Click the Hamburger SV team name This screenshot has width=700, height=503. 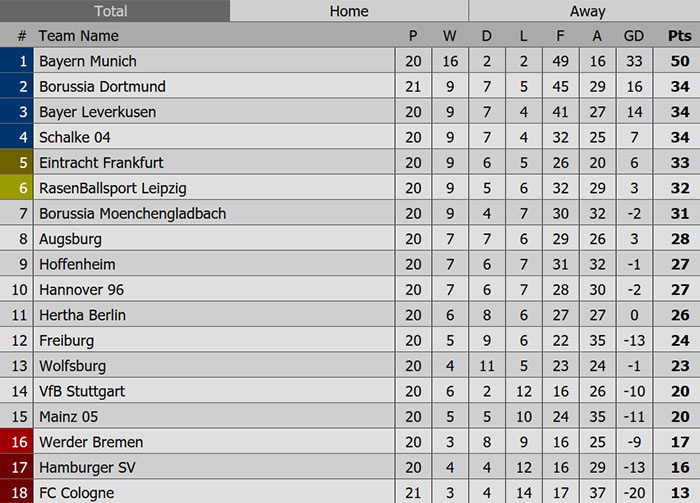87,467
